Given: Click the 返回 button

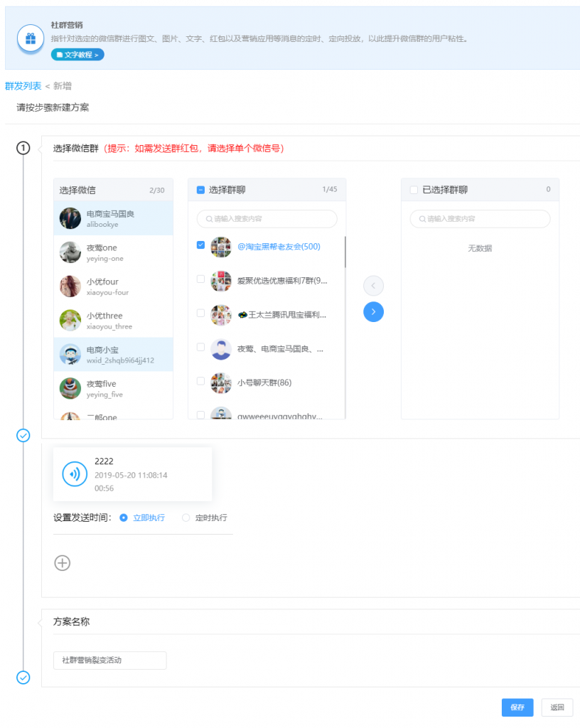Looking at the screenshot, I should [557, 707].
